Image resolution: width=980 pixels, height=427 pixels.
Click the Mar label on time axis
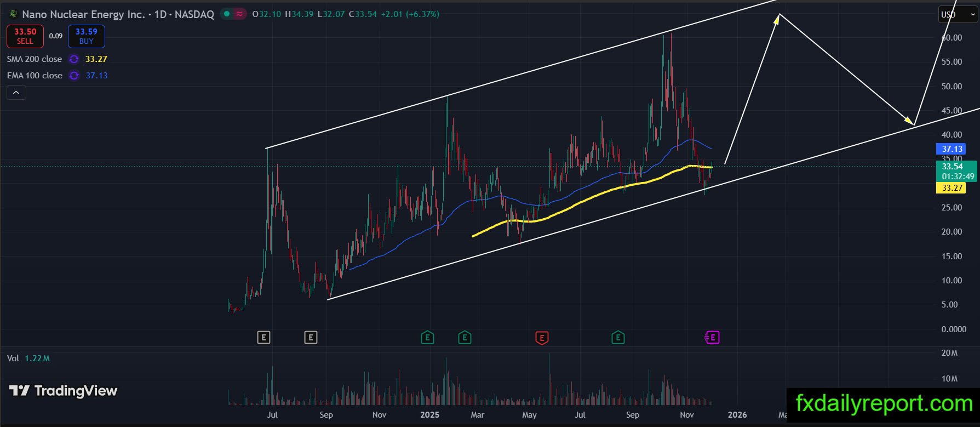coord(477,415)
